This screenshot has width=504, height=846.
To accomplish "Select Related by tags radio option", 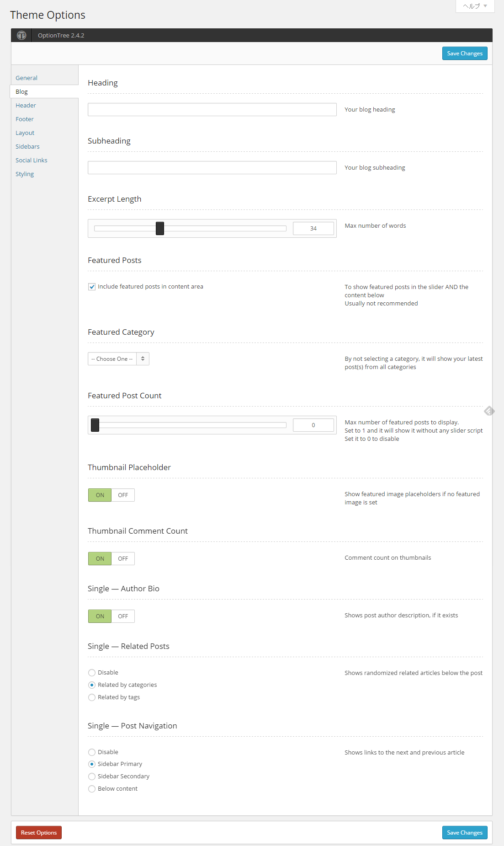I will tap(92, 697).
